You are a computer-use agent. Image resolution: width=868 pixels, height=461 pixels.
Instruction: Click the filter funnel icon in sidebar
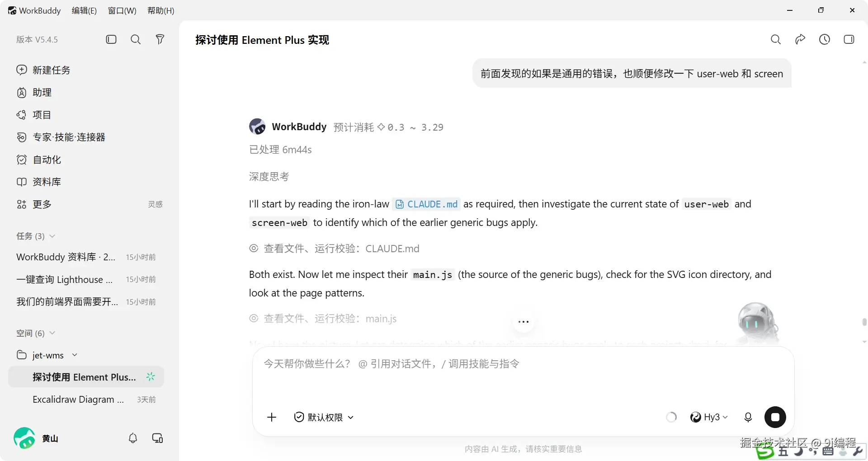(x=160, y=39)
